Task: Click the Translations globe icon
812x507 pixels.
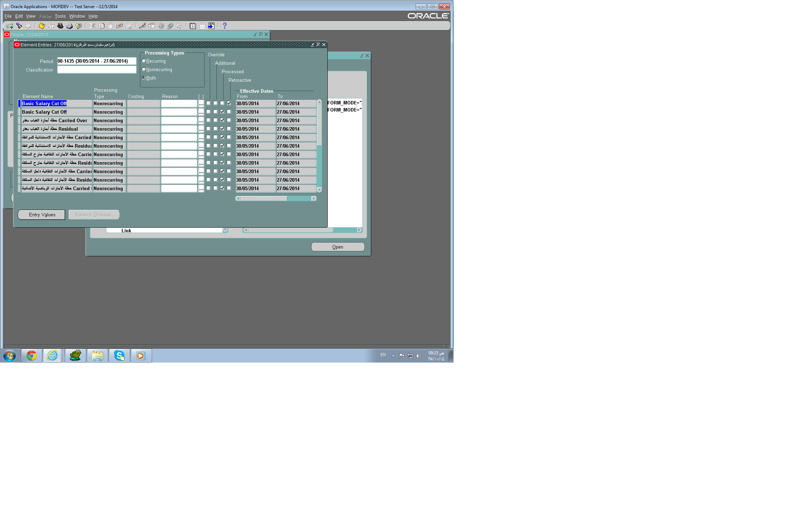Action: pyautogui.click(x=161, y=26)
